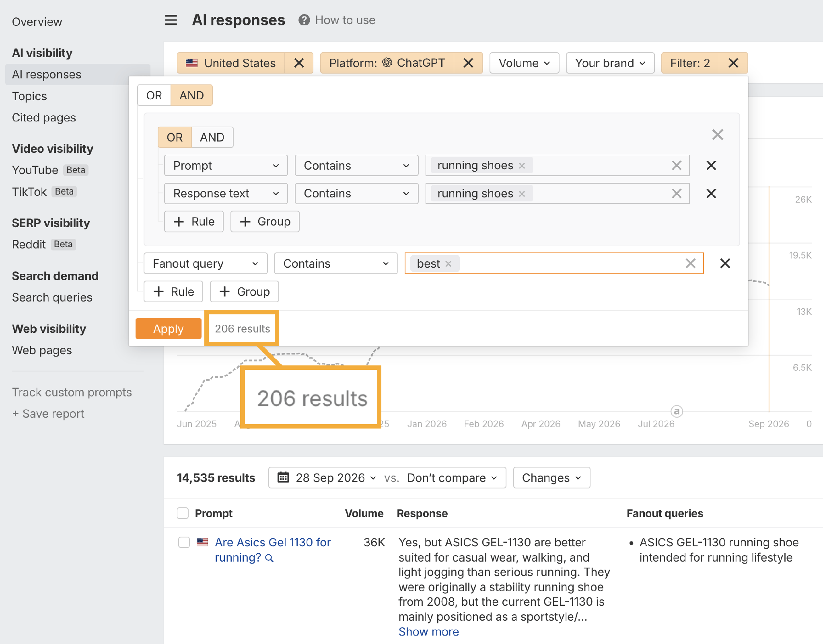Clear the Filter: 2 chip
823x644 pixels.
click(x=733, y=63)
